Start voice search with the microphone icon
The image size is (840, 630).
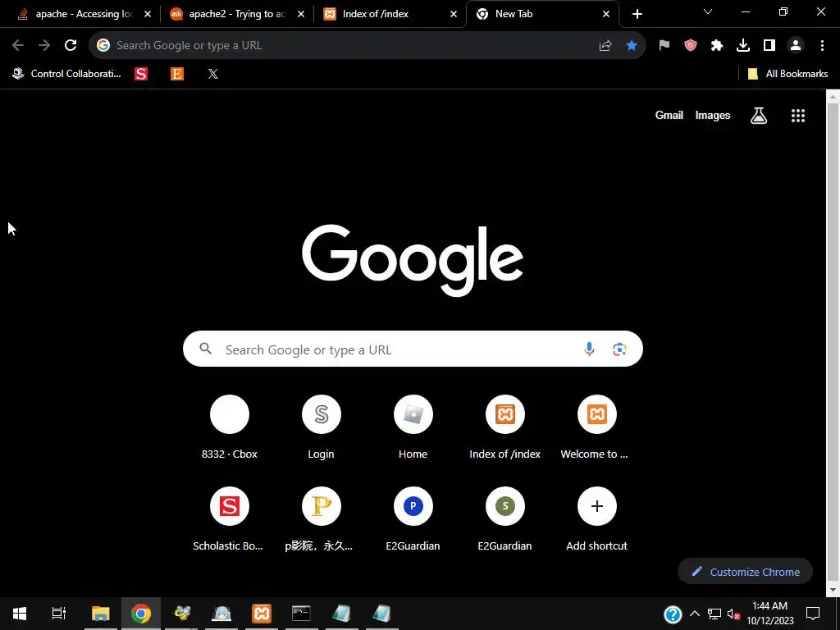[x=589, y=349]
